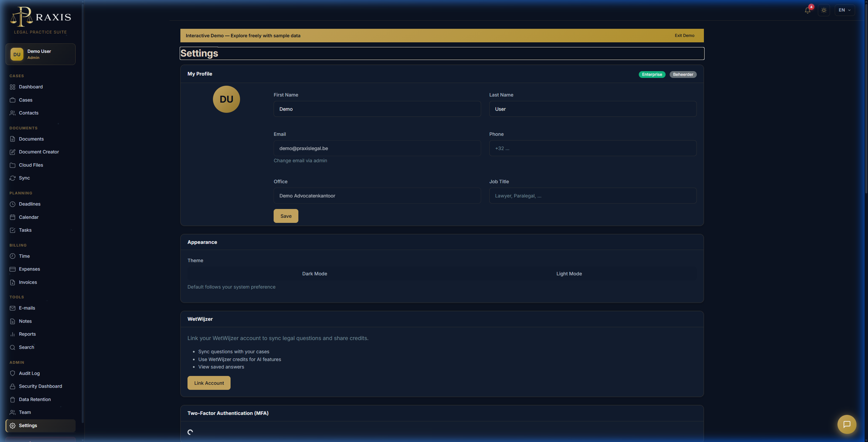Click 'Sync questions with your cases' bullet

coord(234,352)
